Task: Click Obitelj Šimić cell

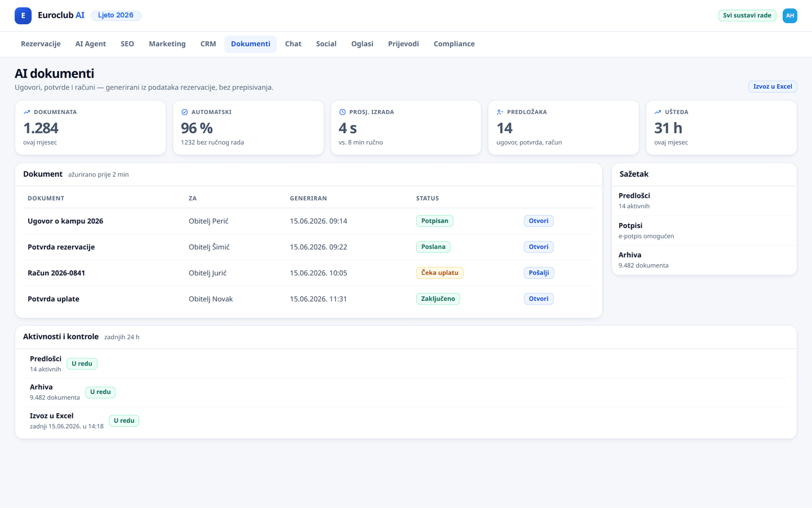Action: pos(209,247)
